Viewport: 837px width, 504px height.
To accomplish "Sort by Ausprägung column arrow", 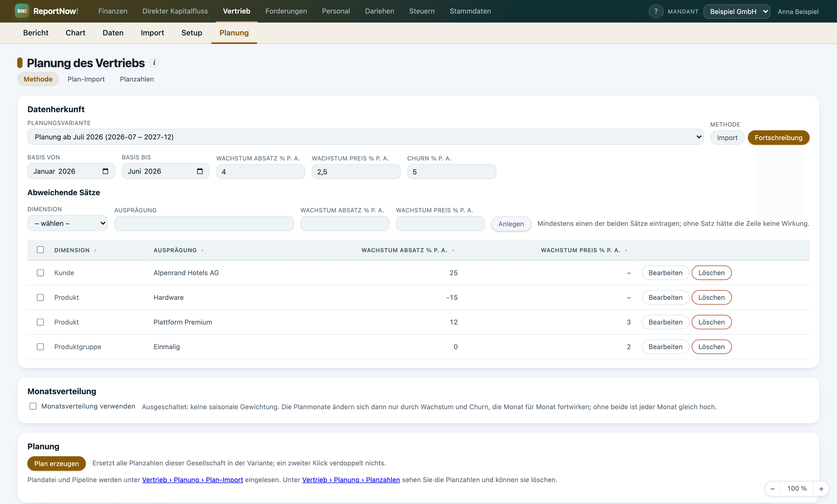I will click(x=202, y=250).
